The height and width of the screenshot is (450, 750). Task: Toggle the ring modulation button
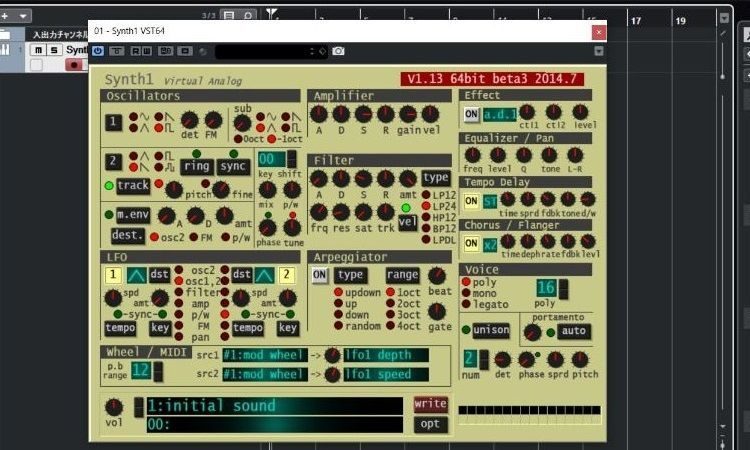point(197,166)
